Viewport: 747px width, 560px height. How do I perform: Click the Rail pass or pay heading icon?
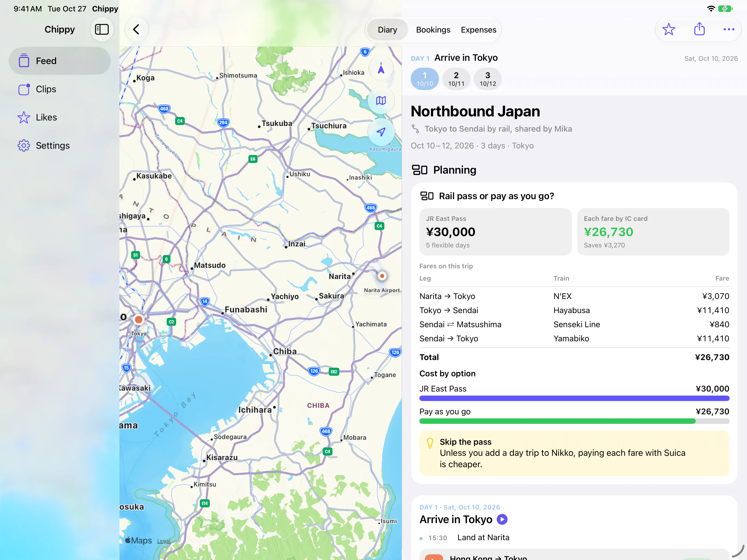(426, 196)
